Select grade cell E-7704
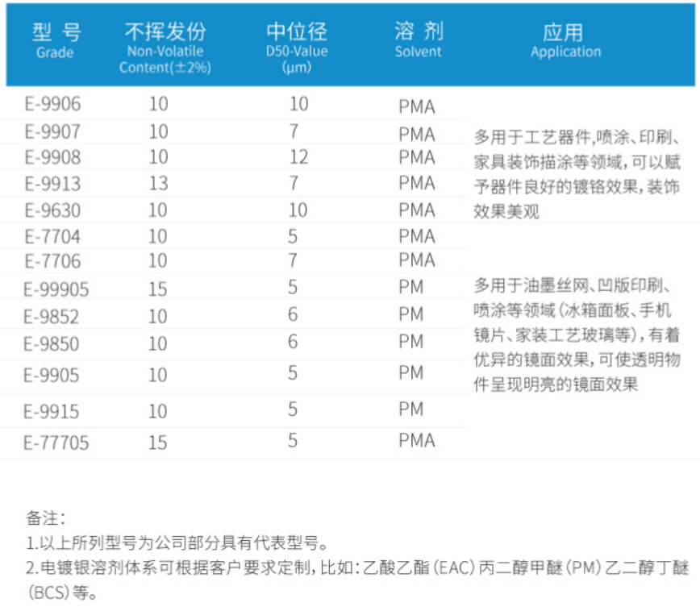This screenshot has height=611, width=700. (x=52, y=236)
